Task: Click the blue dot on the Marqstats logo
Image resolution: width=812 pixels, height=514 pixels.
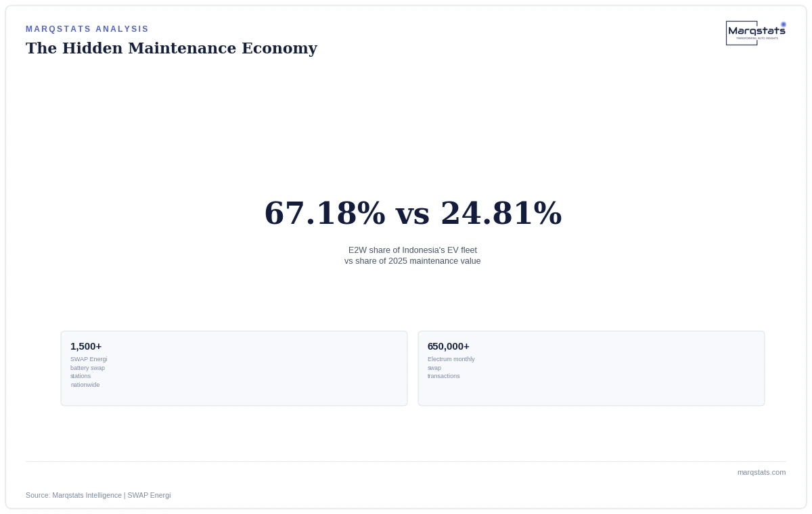Action: coord(784,24)
